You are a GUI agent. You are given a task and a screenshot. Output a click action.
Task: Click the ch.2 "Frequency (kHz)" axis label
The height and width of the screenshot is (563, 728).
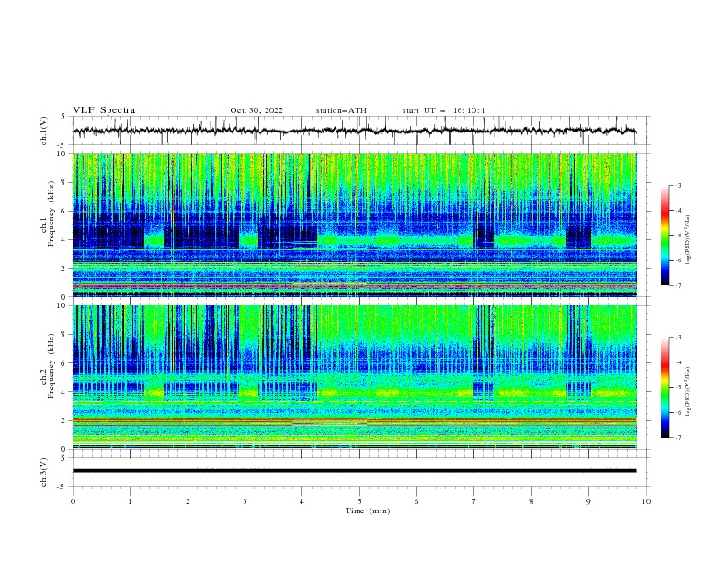(x=51, y=366)
